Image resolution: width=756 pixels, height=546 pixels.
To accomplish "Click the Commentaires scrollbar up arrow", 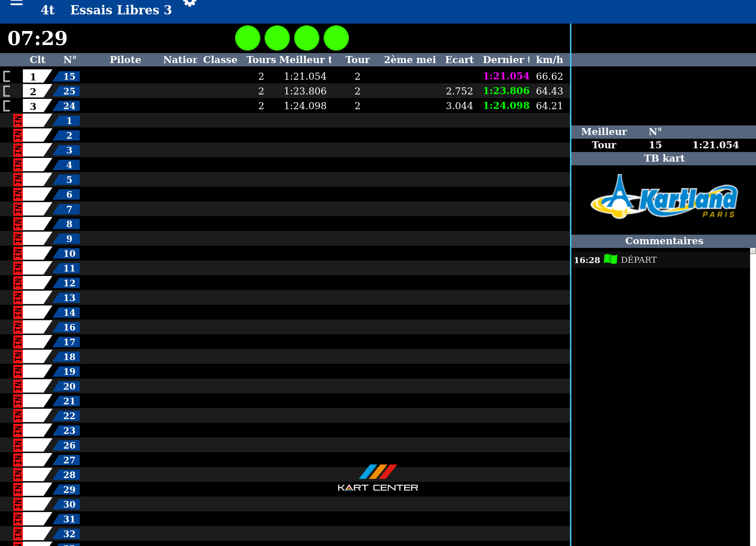I will [753, 251].
